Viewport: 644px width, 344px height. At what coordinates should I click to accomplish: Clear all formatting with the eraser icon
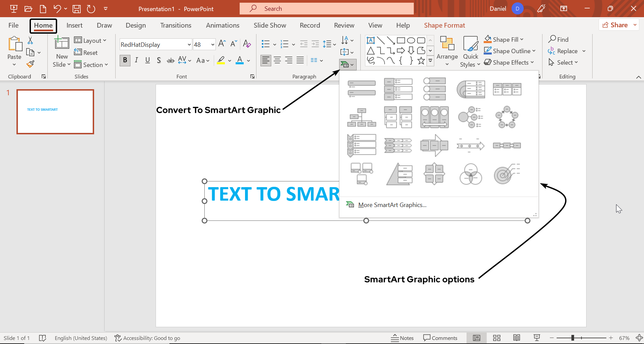[247, 44]
